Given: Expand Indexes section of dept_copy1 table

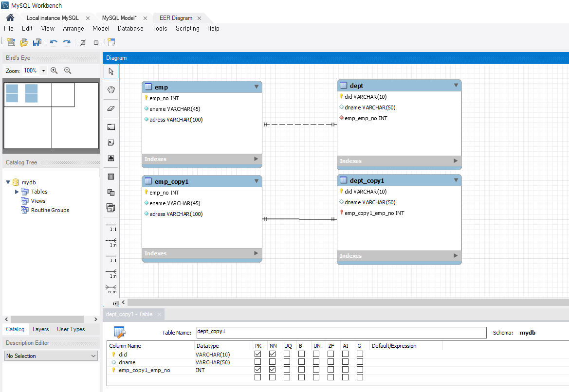Looking at the screenshot, I should tap(456, 256).
